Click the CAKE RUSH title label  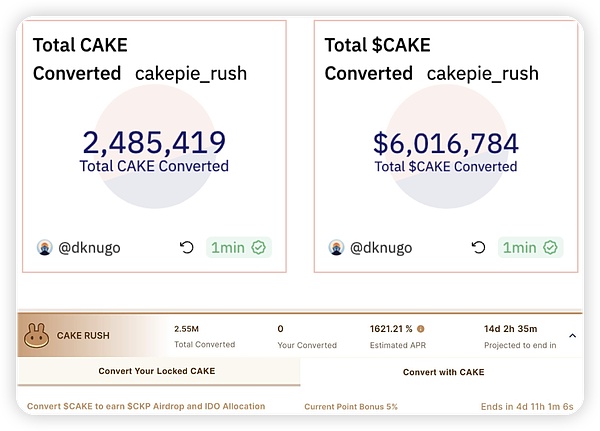coord(83,336)
